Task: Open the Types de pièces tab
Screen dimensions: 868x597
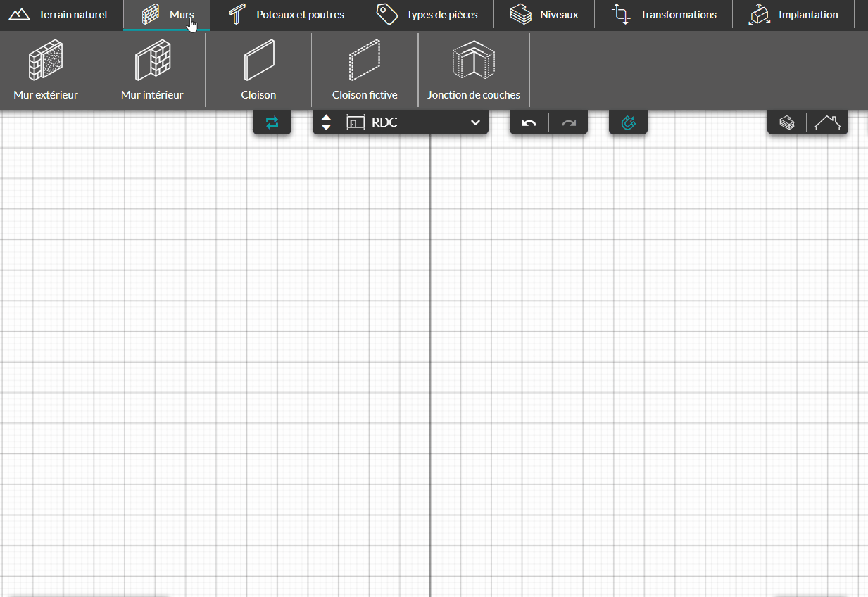Action: 427,15
